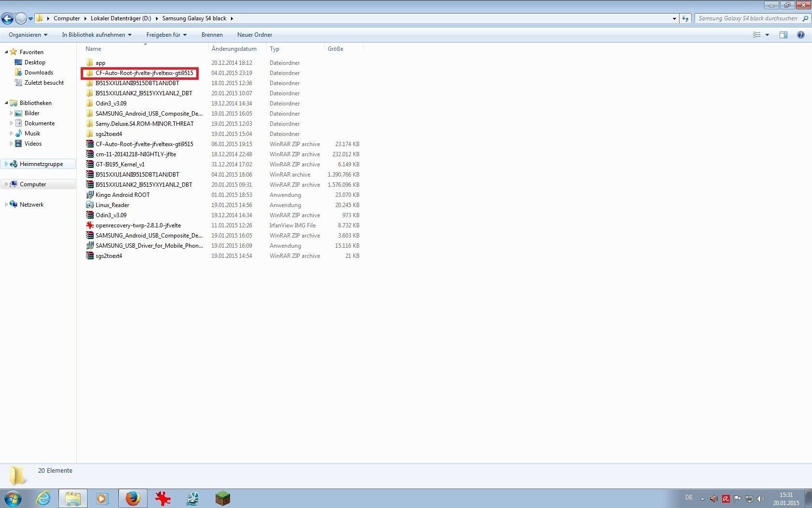Refresh the folder with address bar refresh icon
Screen dimensions: 812x508
click(685, 18)
